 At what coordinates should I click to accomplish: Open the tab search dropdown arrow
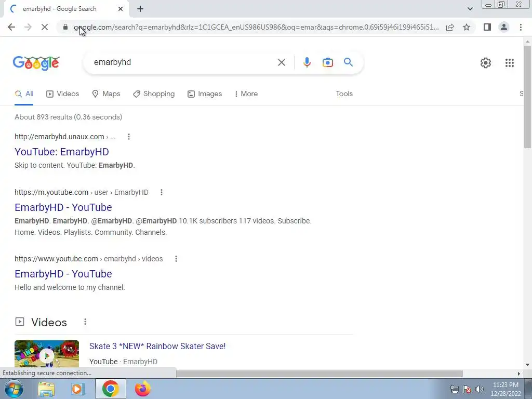coord(470,9)
